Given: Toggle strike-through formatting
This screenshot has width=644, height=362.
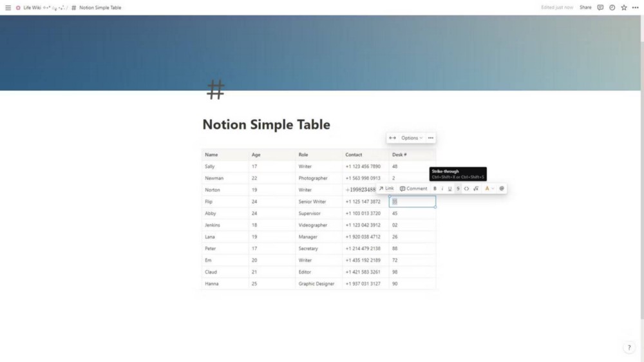Looking at the screenshot, I should [x=458, y=189].
